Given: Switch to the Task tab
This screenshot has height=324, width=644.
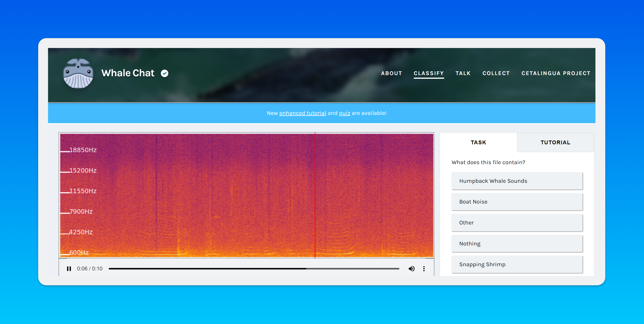Looking at the screenshot, I should tap(478, 142).
